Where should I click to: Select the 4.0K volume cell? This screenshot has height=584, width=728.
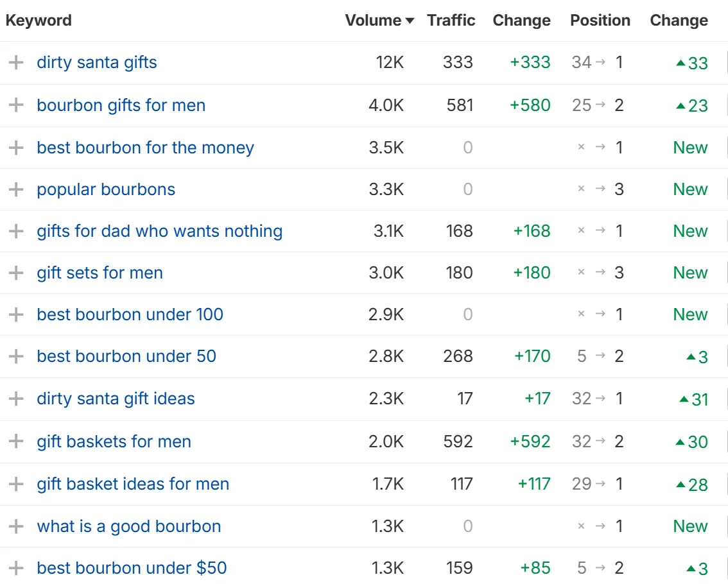[x=386, y=105]
